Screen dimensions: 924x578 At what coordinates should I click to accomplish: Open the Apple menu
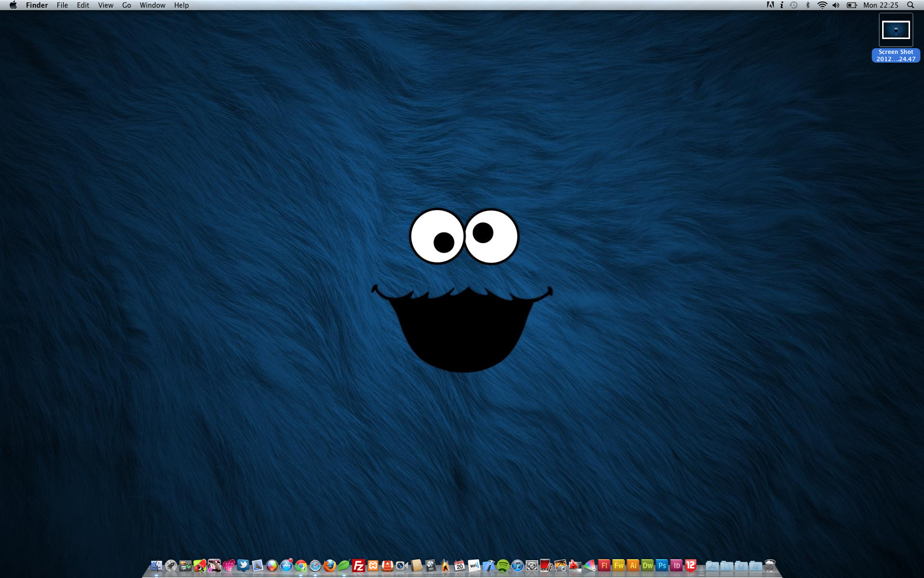pos(13,5)
